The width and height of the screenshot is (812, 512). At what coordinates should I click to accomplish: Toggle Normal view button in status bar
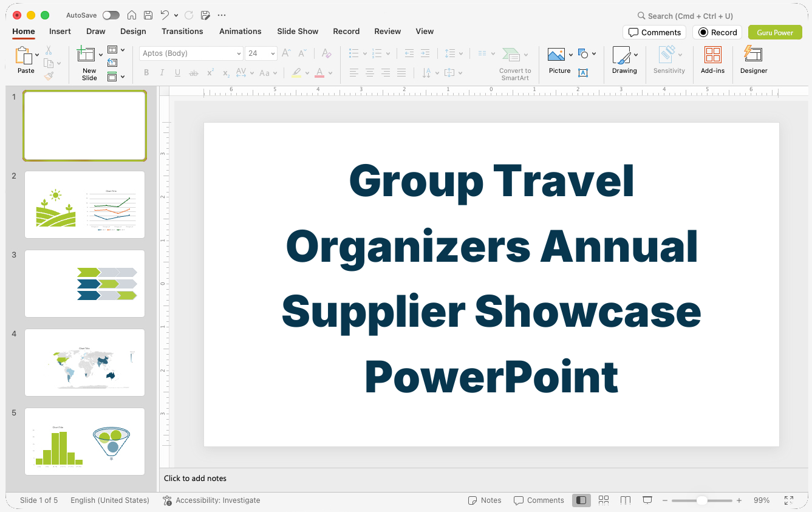point(581,500)
